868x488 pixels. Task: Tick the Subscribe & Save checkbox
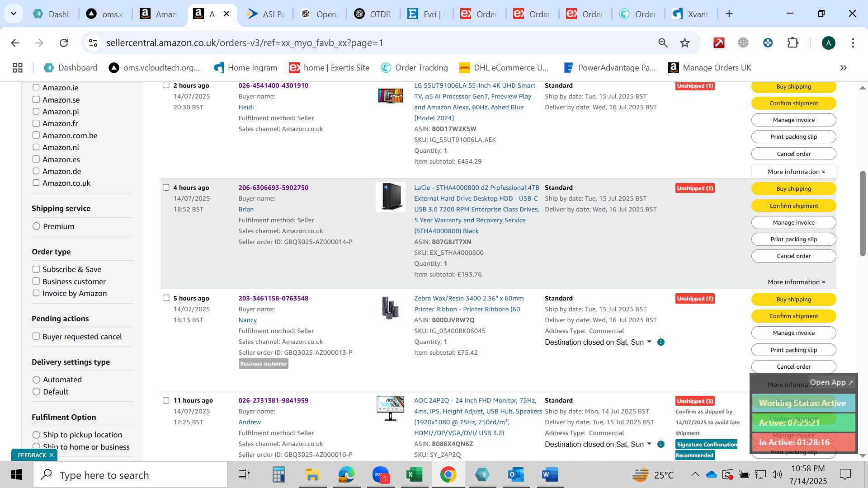pyautogui.click(x=36, y=269)
